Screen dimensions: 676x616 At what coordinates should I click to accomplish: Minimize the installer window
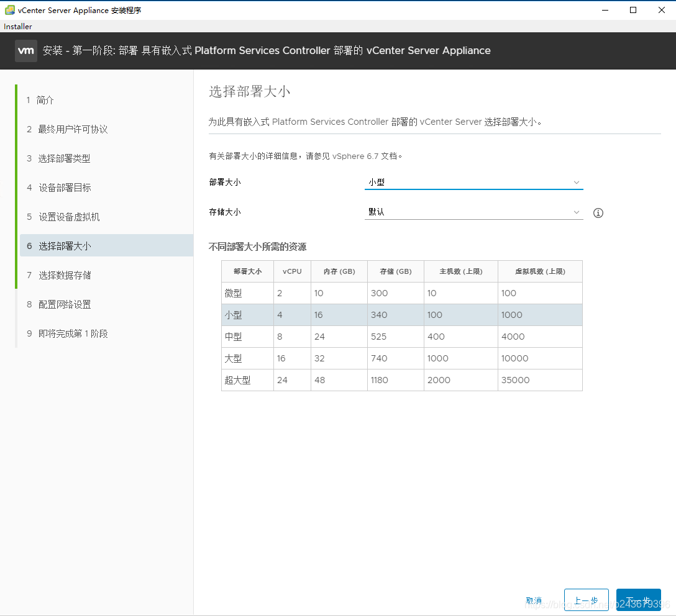[x=605, y=10]
